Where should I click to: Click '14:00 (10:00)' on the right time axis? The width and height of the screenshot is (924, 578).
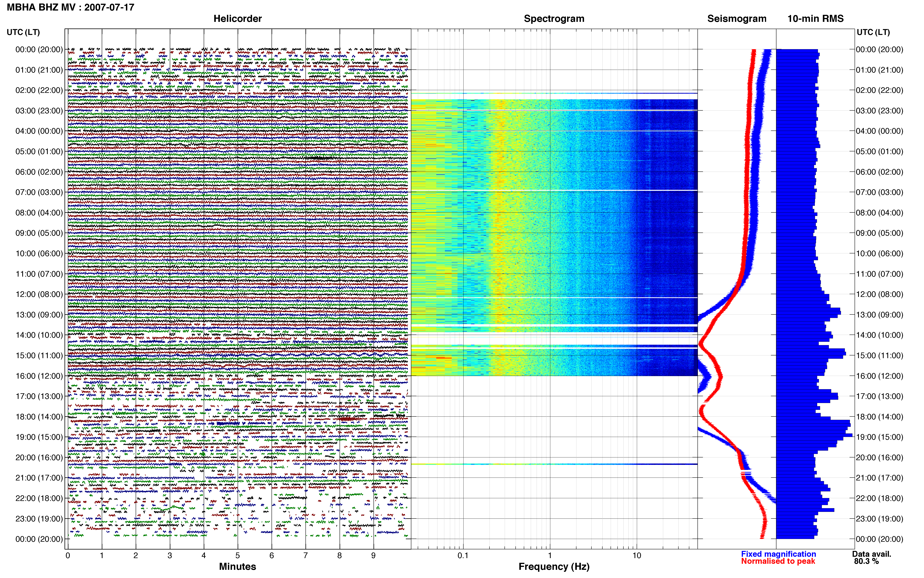(879, 335)
